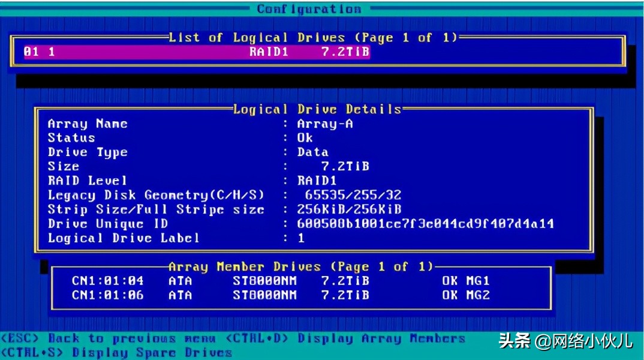This screenshot has width=644, height=360.
Task: Click the OK MG1 status of first drive
Action: click(x=466, y=281)
